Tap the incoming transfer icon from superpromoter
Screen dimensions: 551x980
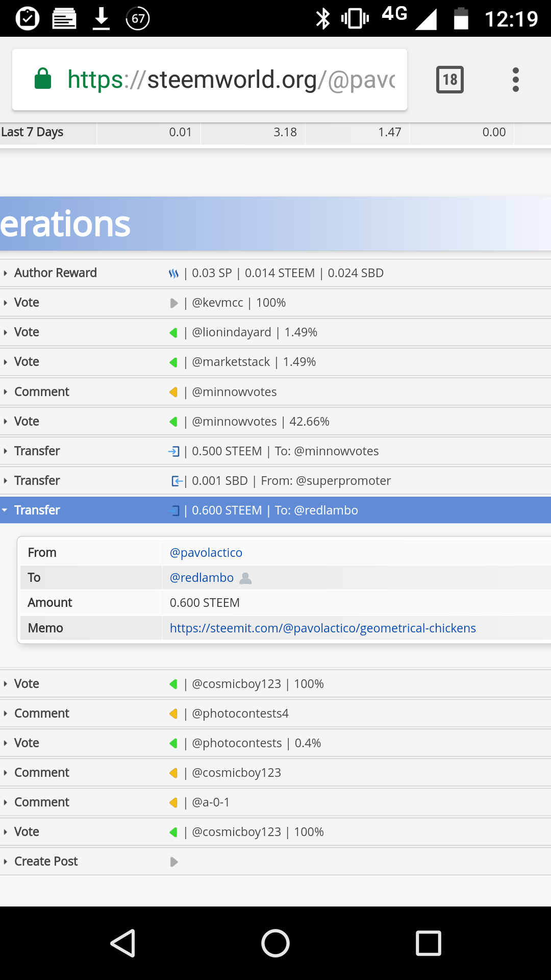pos(176,481)
